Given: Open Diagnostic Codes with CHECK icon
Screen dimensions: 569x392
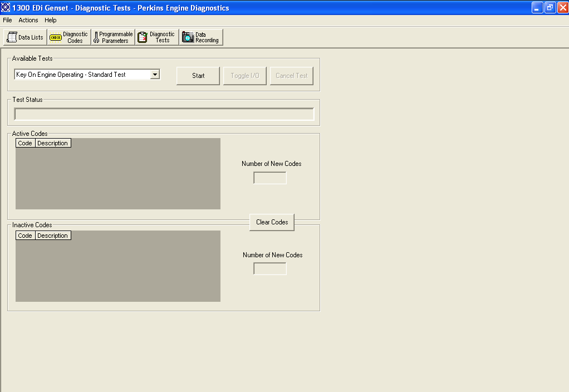Looking at the screenshot, I should coord(69,37).
